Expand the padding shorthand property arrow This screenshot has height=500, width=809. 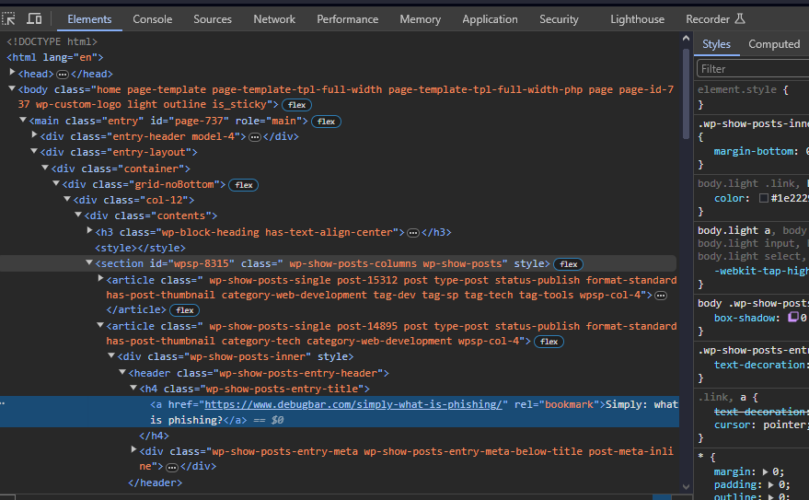(772, 485)
